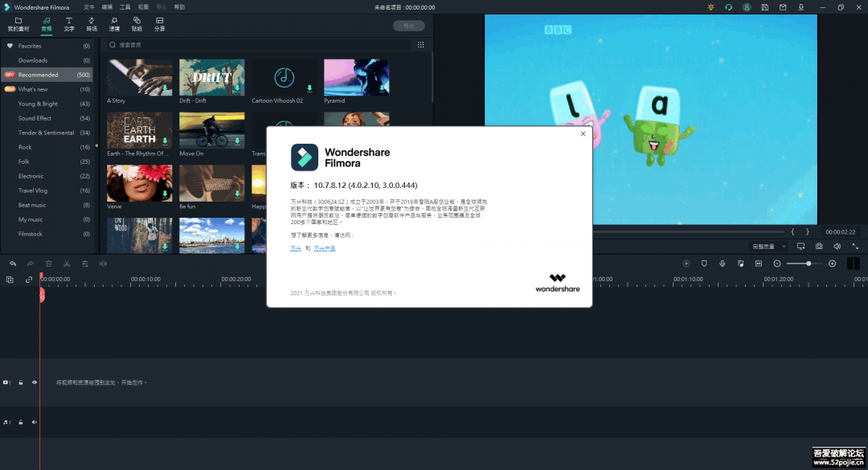Switch to the 我的素材 media tab

click(18, 24)
